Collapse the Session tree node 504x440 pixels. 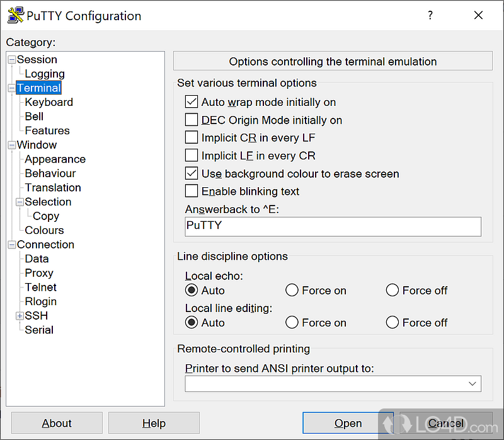11,60
